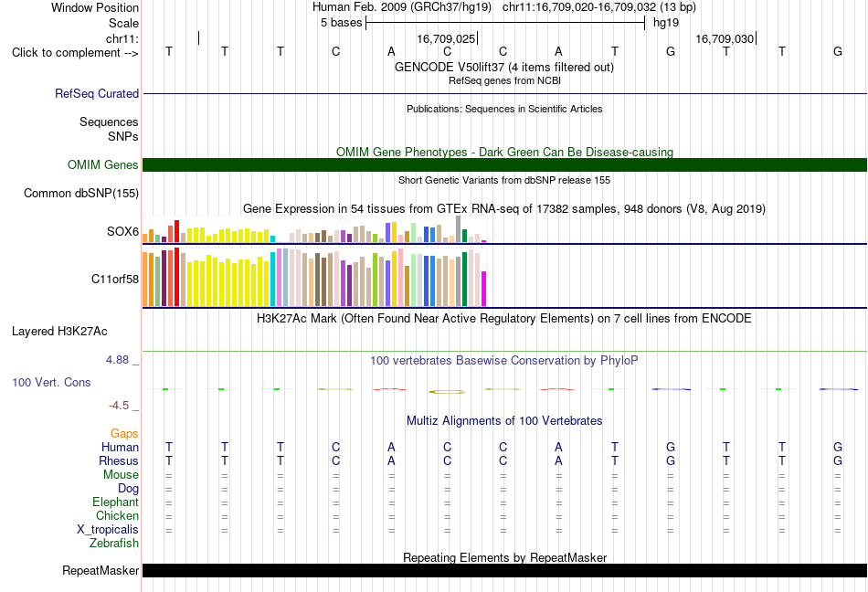
Task: Click the chr11: base position label
Action: pos(122,38)
